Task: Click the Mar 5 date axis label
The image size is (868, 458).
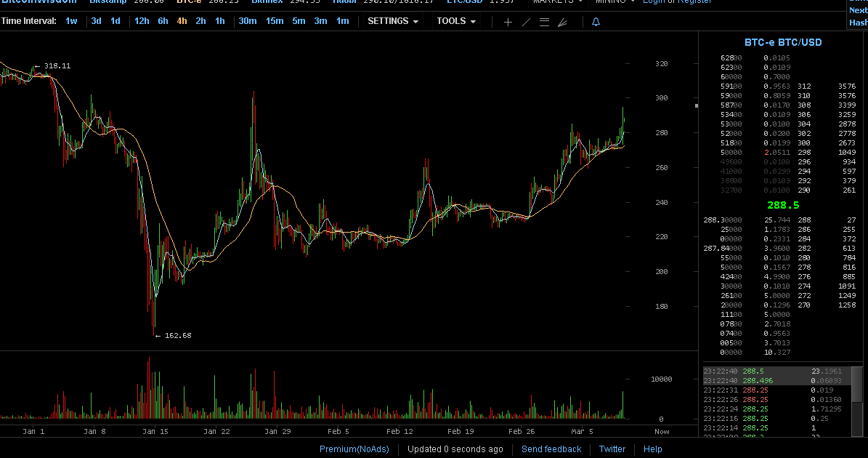Action: 582,431
